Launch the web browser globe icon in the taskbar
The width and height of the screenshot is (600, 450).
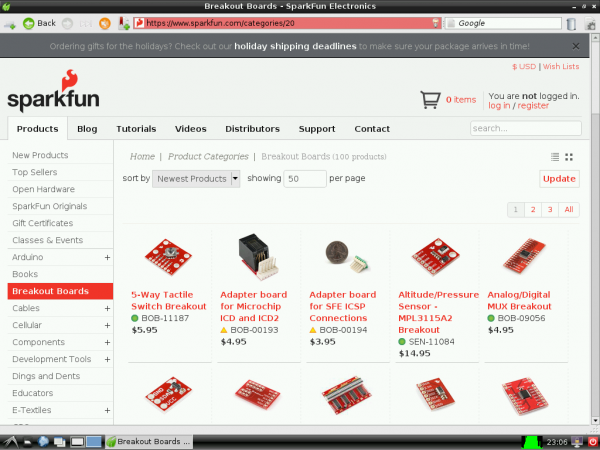(x=43, y=442)
